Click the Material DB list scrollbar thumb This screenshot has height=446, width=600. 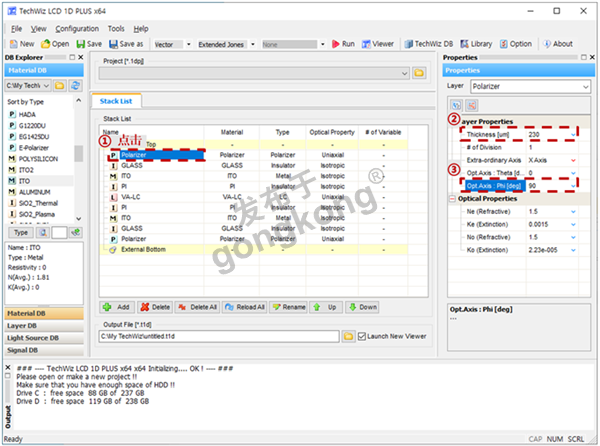click(78, 153)
